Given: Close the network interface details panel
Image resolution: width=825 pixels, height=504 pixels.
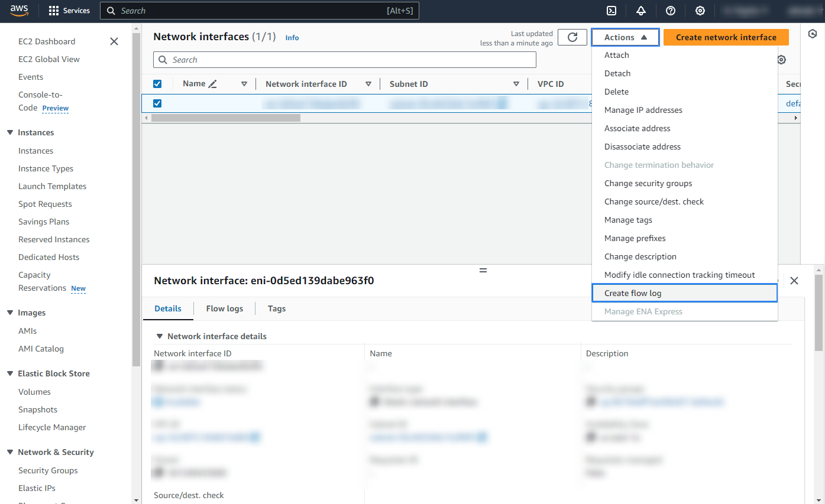Looking at the screenshot, I should pos(794,281).
